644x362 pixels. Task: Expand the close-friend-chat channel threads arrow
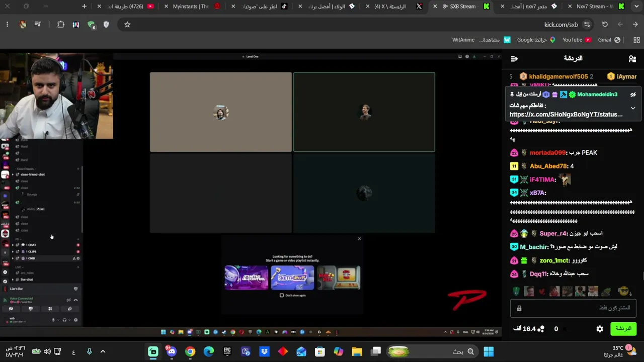pos(13,174)
